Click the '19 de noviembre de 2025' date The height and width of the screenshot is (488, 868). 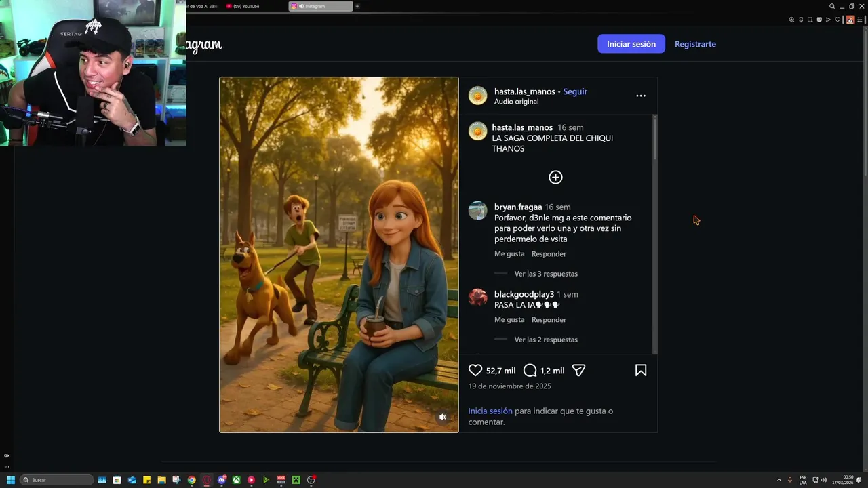509,386
